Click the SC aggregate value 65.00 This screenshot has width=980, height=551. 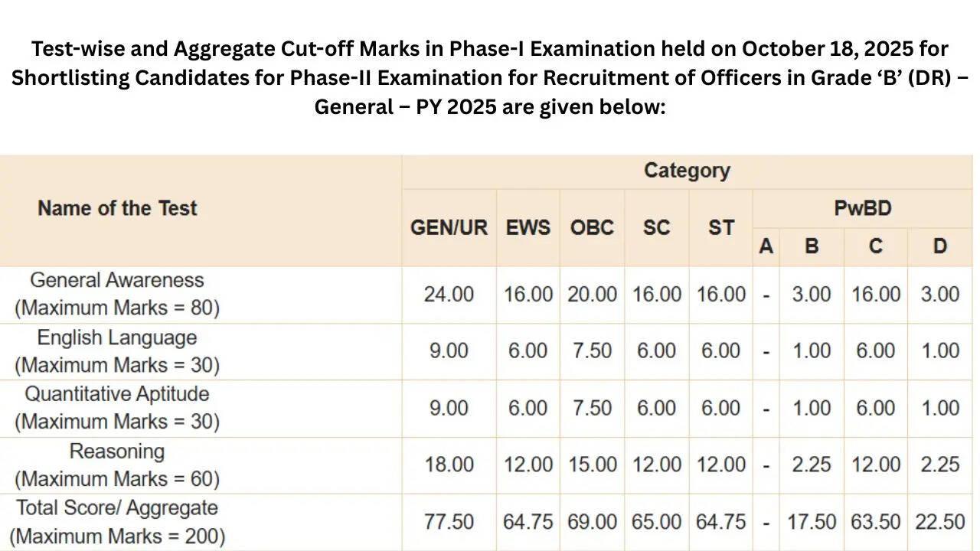[x=656, y=522]
